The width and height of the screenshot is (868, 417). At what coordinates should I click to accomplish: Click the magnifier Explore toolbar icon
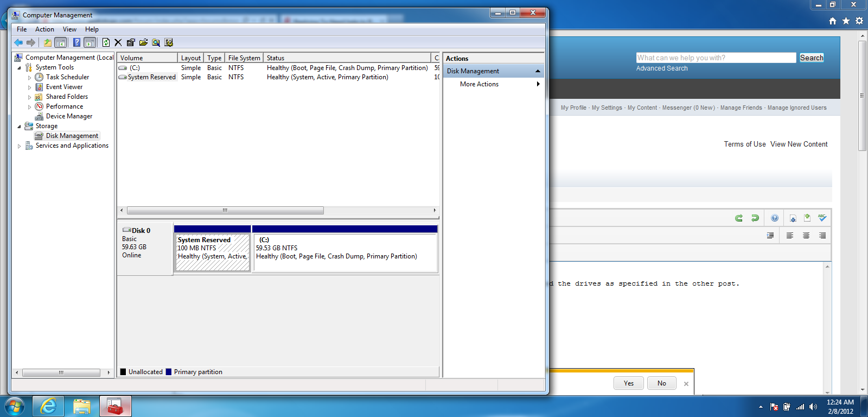pyautogui.click(x=156, y=42)
